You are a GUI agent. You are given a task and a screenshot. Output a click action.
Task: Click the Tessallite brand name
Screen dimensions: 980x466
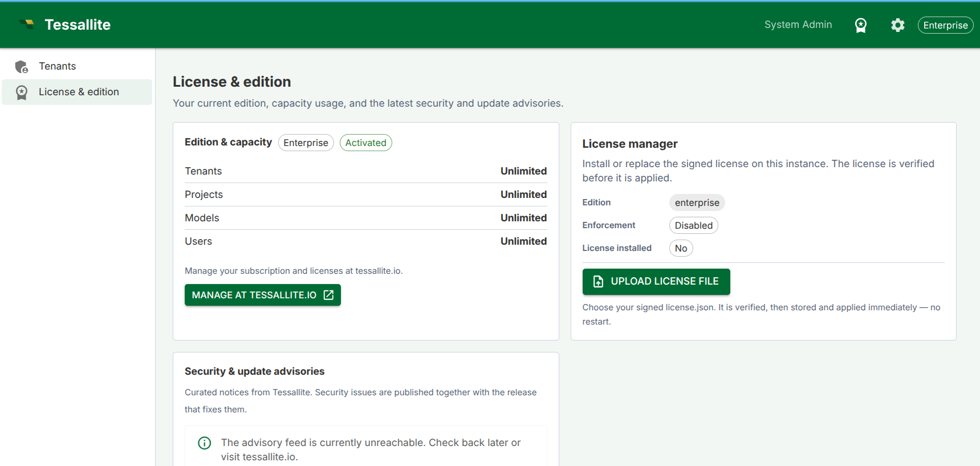[x=78, y=25]
